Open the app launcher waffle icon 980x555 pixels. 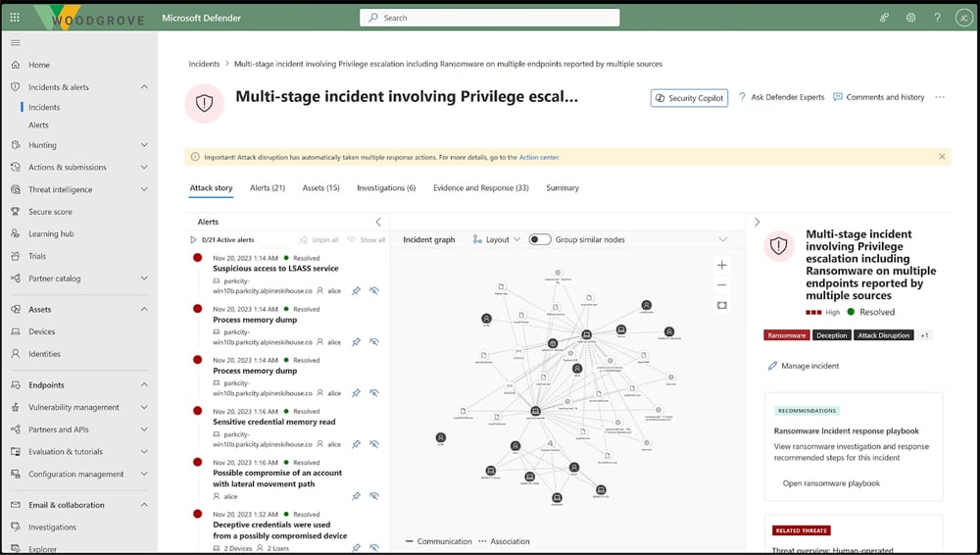coord(14,18)
